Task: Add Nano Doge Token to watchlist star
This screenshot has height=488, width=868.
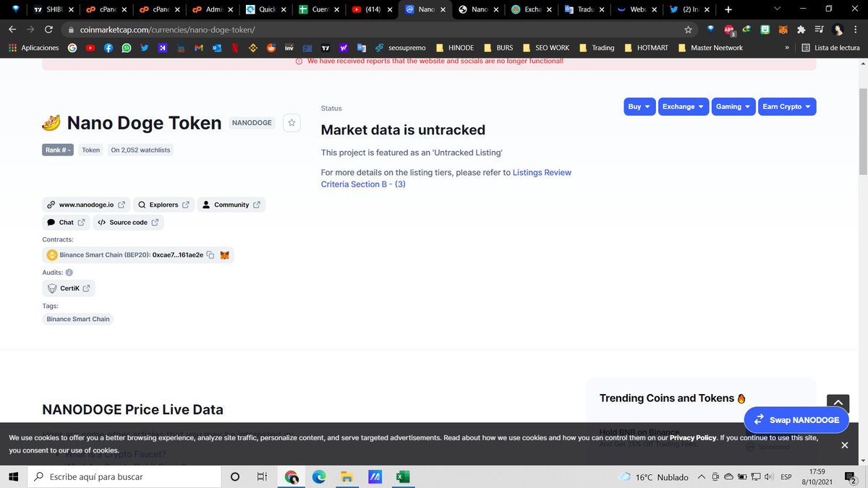Action: 292,123
